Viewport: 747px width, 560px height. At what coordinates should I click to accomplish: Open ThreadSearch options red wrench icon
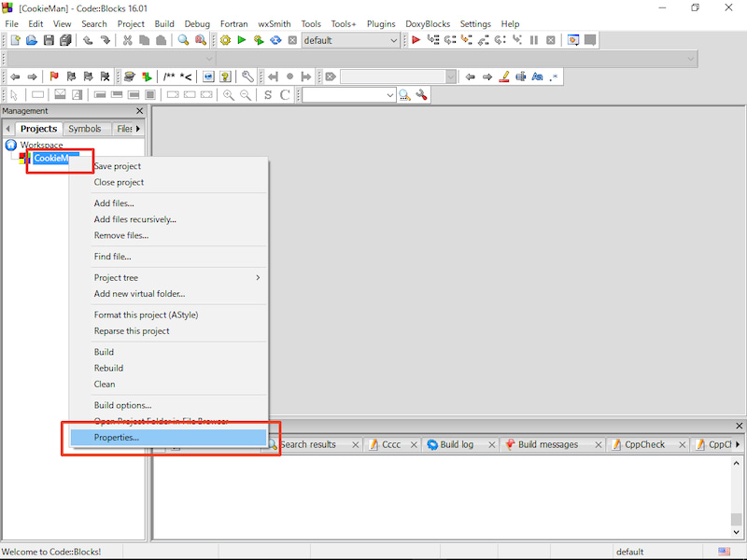[x=422, y=95]
